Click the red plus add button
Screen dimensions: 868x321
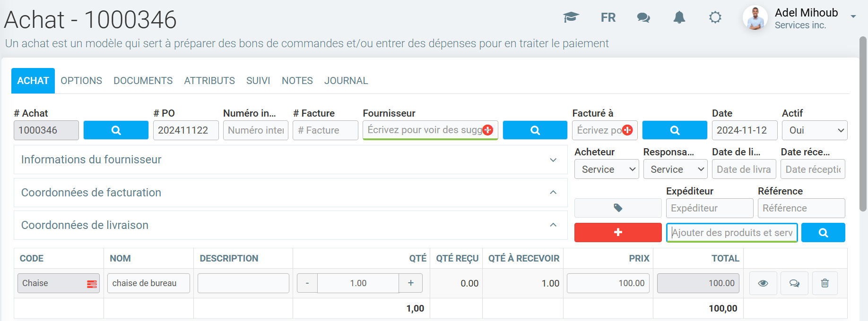tap(617, 232)
